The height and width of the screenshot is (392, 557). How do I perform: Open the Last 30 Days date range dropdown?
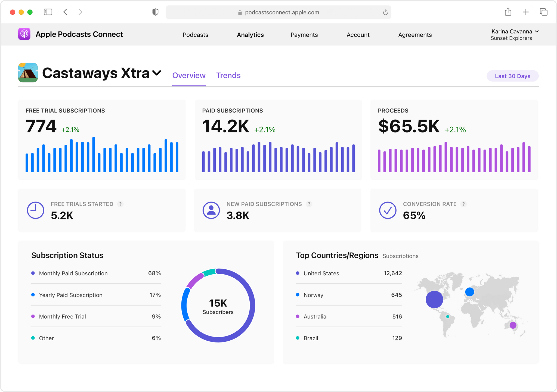tap(512, 76)
